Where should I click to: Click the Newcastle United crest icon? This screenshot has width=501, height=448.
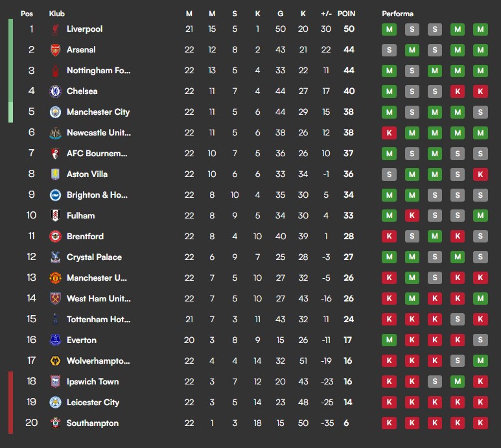(x=55, y=133)
